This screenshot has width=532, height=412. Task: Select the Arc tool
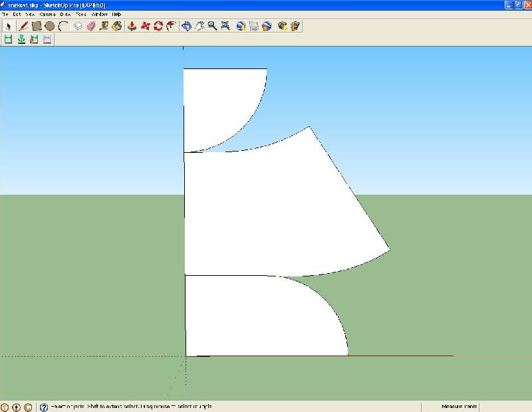pyautogui.click(x=63, y=27)
